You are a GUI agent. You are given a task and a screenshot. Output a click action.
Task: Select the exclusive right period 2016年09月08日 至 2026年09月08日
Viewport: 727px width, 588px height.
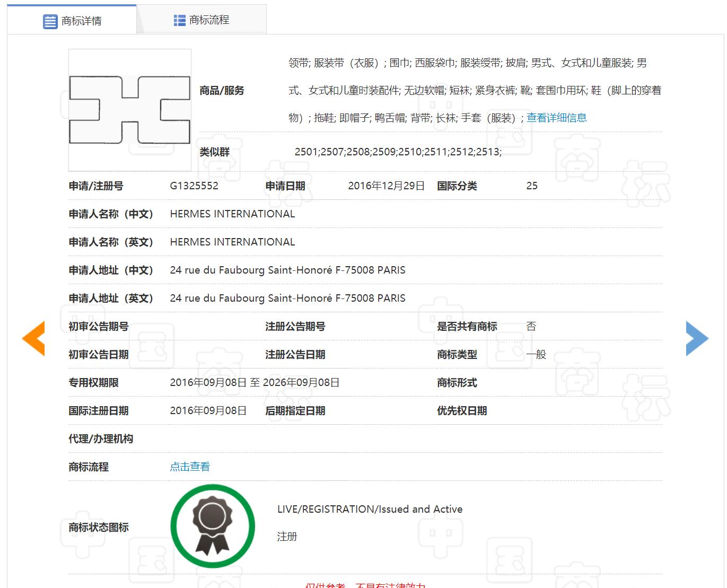point(255,382)
